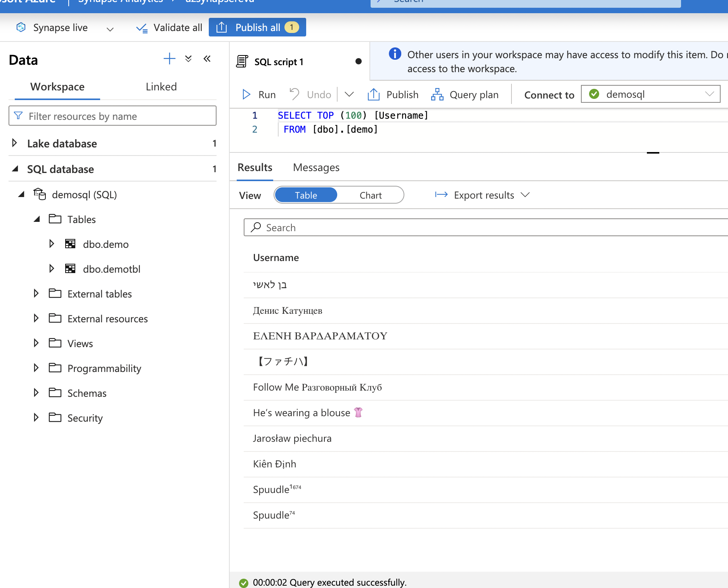
Task: Collapse the Data panel with the double arrow
Action: [x=207, y=59]
